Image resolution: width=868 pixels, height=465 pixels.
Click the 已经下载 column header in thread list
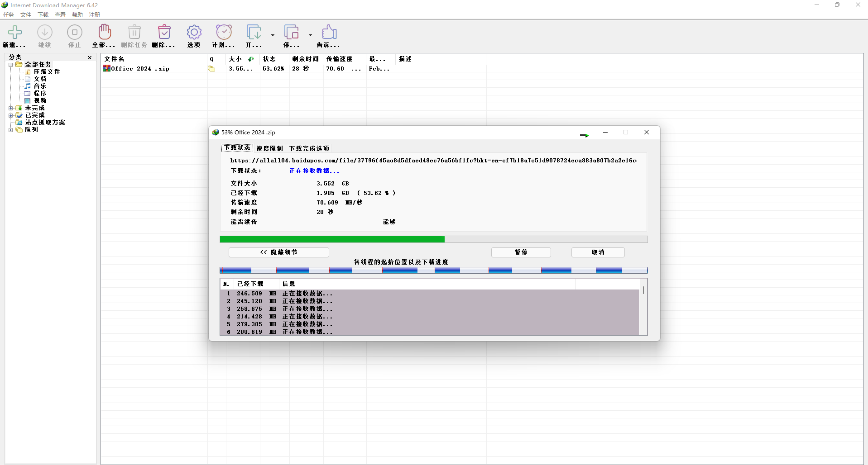tap(257, 284)
